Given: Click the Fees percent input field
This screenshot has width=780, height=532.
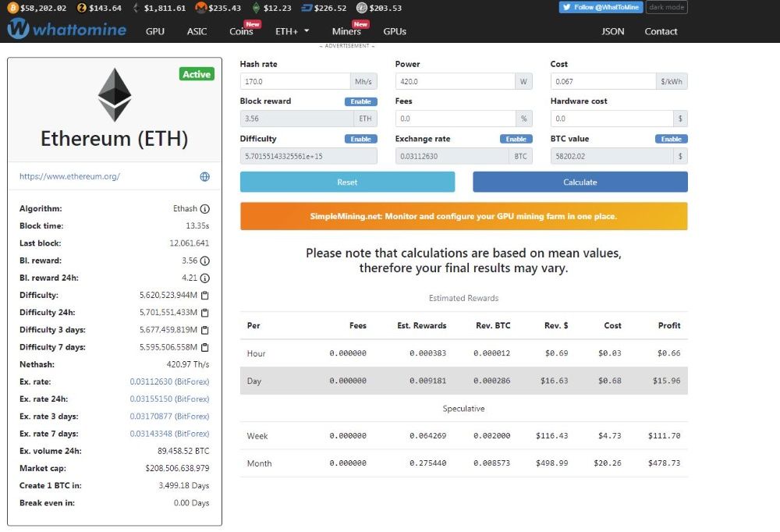Looking at the screenshot, I should pyautogui.click(x=456, y=119).
